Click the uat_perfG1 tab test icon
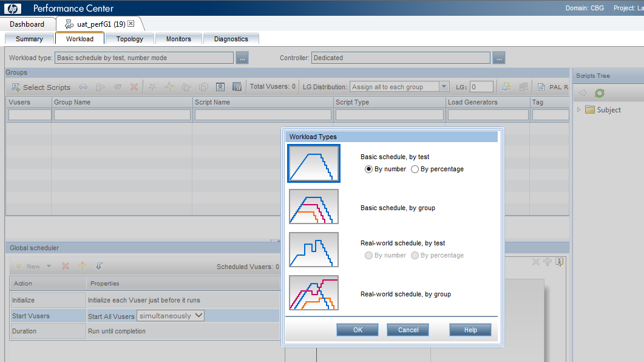644x362 pixels. [69, 24]
